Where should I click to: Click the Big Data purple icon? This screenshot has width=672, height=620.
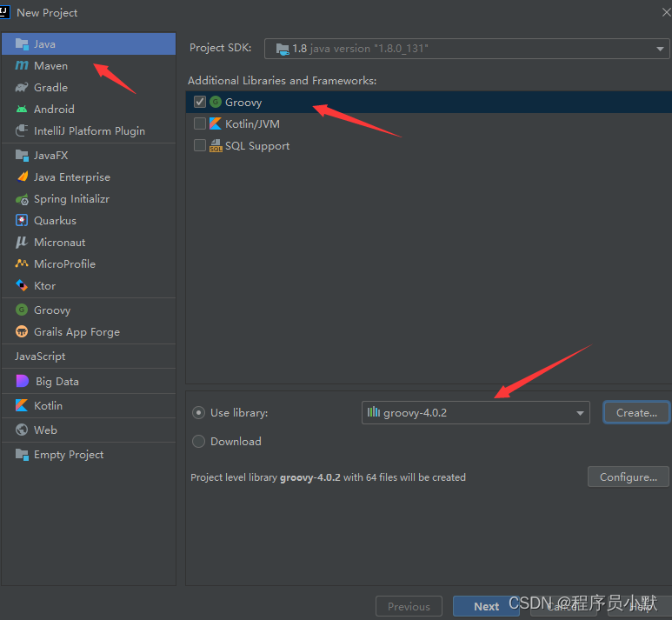23,381
